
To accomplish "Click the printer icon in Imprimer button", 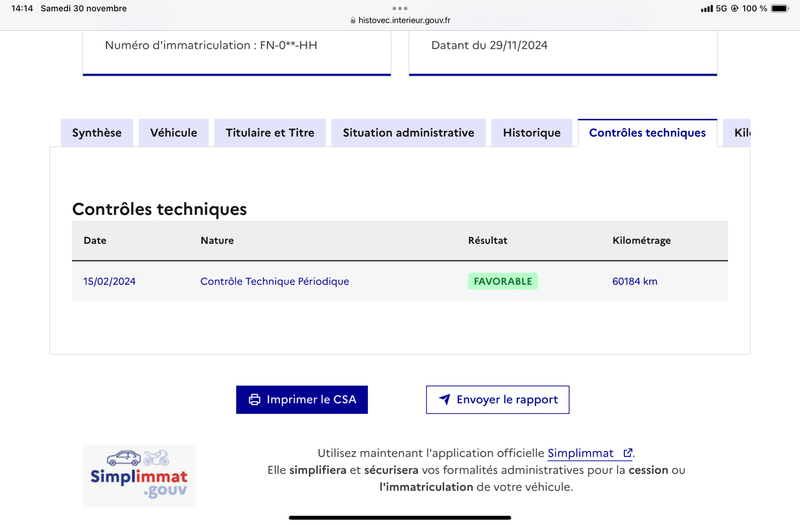I will pyautogui.click(x=254, y=399).
